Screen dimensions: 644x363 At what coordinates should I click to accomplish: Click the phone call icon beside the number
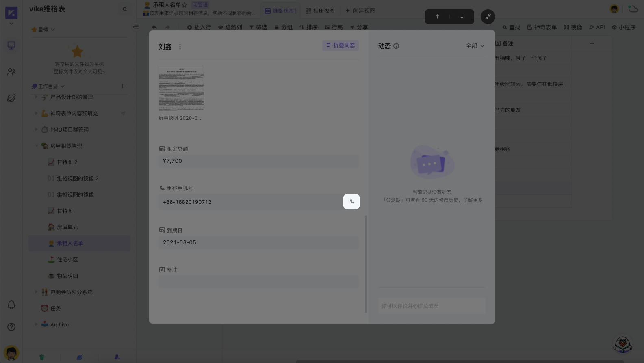351,201
